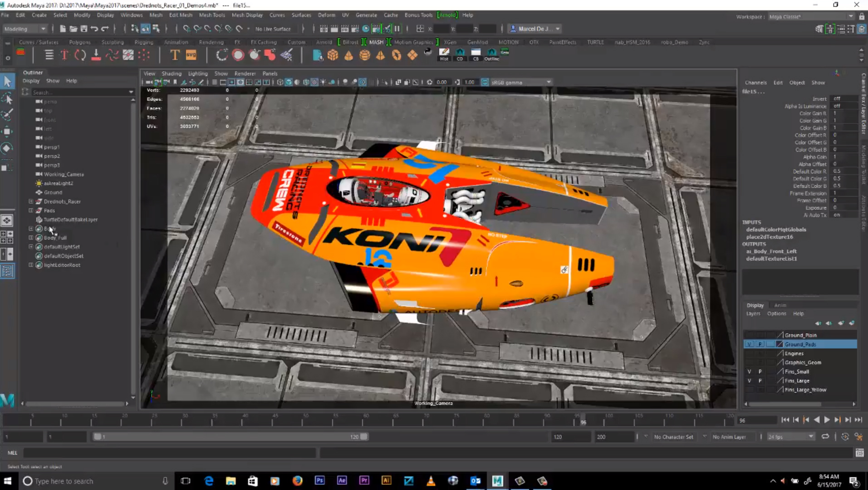Click the Undo arrow icon
This screenshot has height=490, width=868.
[94, 29]
